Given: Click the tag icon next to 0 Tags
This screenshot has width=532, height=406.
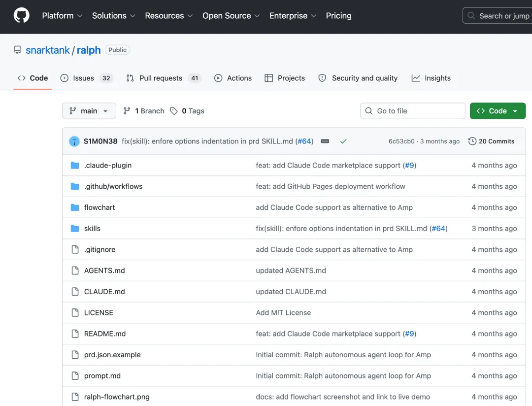Looking at the screenshot, I should pyautogui.click(x=174, y=111).
